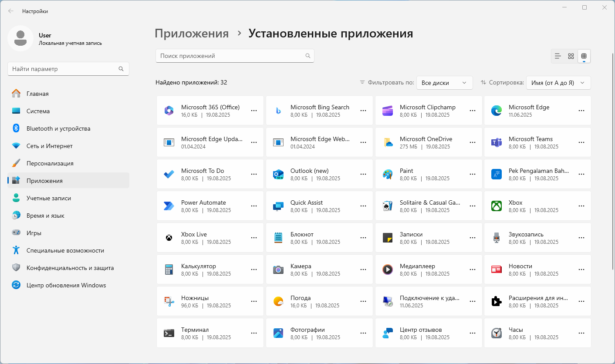Switch to medium grid view layout
The width and height of the screenshot is (615, 364).
pos(571,56)
